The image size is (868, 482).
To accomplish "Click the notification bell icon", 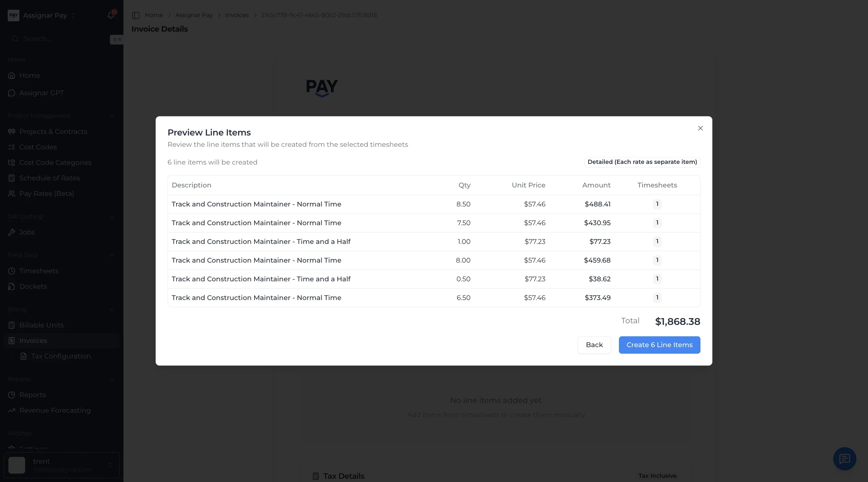I will click(111, 15).
